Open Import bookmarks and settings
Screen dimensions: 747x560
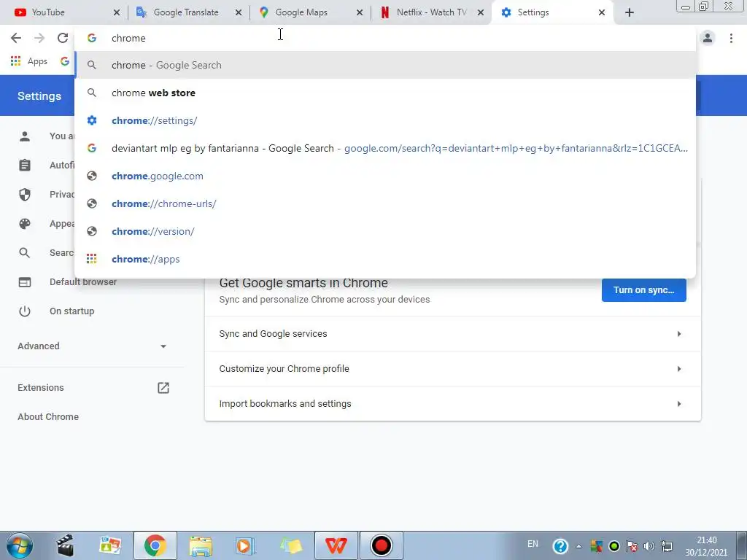452,404
